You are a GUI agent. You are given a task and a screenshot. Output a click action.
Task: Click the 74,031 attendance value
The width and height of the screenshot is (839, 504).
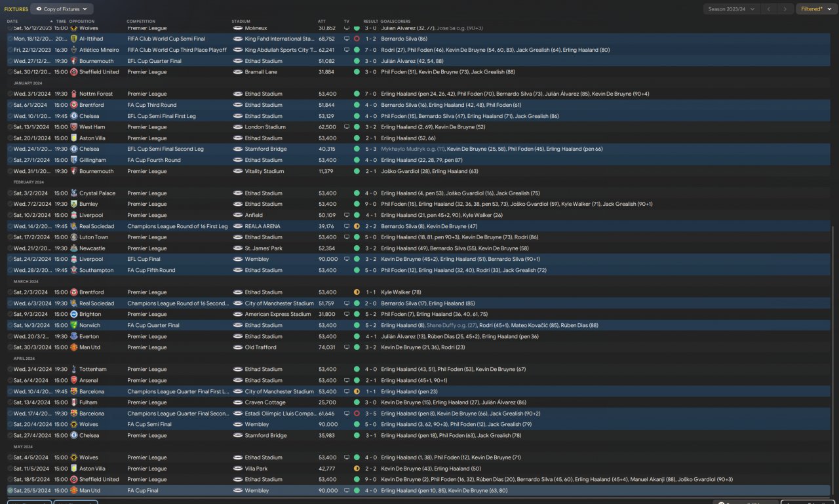327,347
